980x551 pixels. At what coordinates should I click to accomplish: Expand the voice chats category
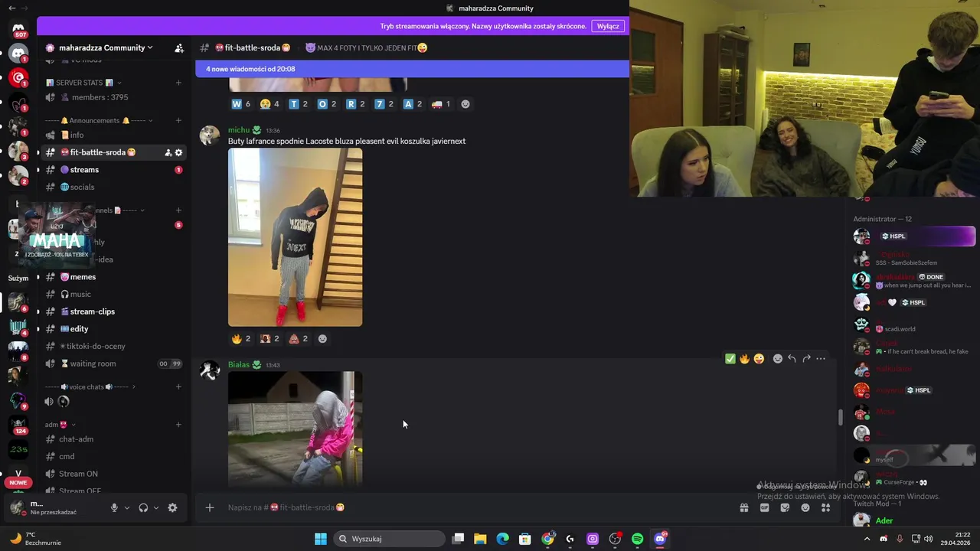coord(90,386)
